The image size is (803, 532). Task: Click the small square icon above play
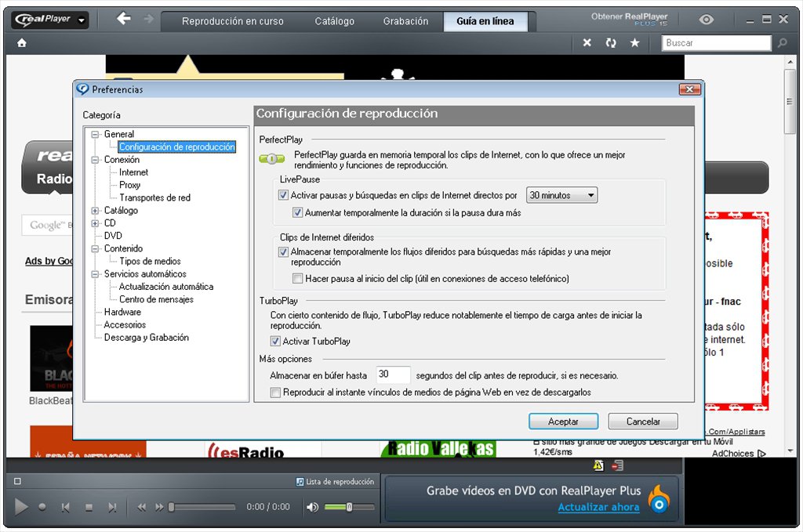(17, 481)
